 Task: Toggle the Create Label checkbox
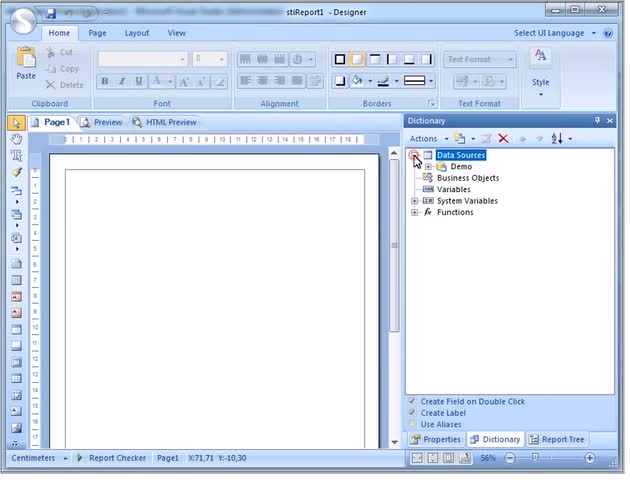tap(412, 413)
